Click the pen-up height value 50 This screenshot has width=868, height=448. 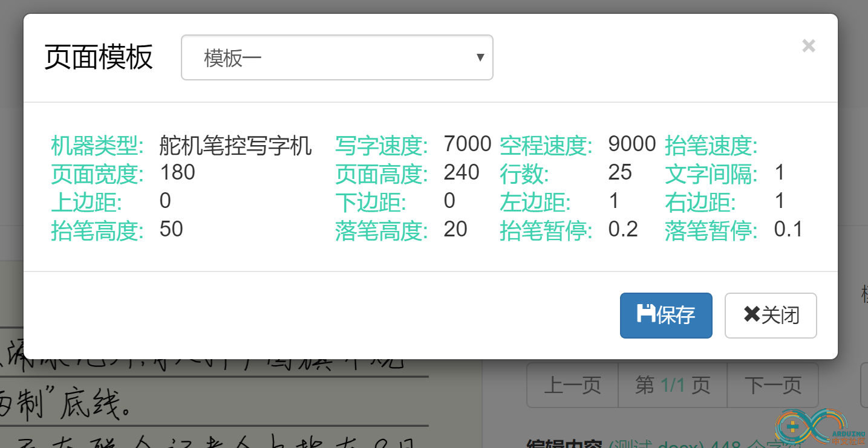pos(171,229)
